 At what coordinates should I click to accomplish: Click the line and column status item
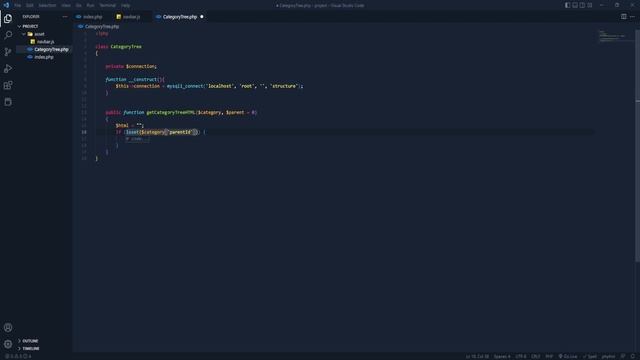coord(477,356)
